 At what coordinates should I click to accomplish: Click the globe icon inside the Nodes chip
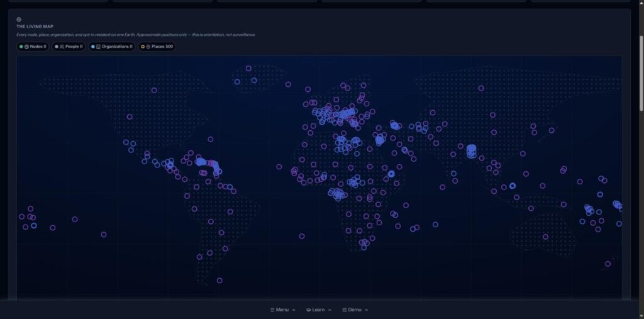[x=26, y=47]
